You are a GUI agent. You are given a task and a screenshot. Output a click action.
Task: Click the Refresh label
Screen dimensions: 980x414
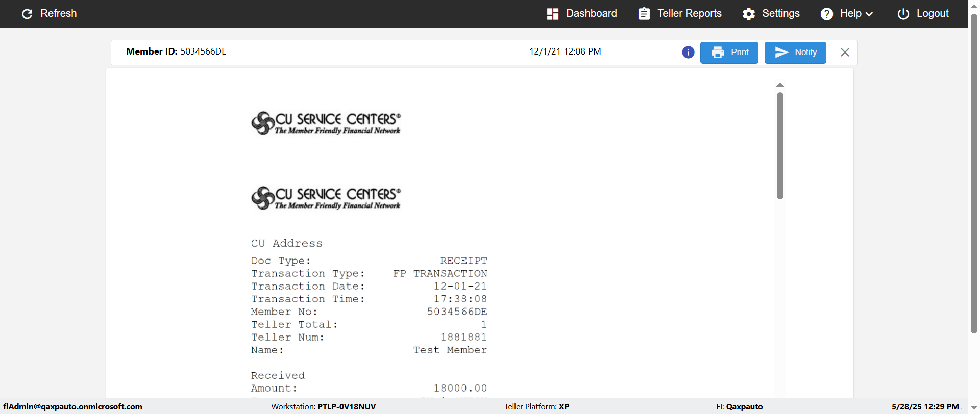(x=59, y=14)
